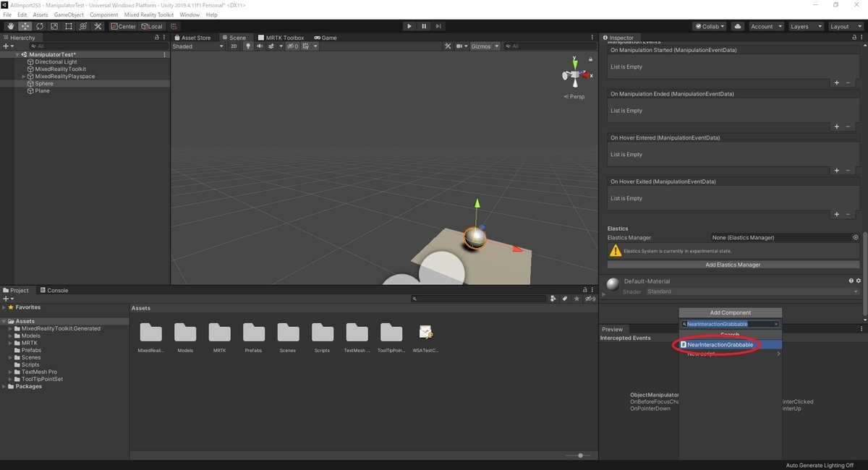Switch to the Console tab
The width and height of the screenshot is (868, 470).
click(54, 291)
